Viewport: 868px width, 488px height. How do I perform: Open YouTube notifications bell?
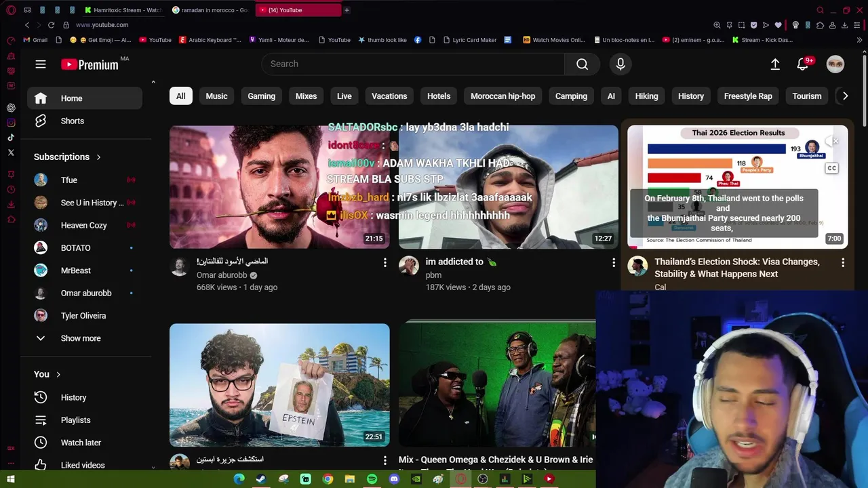coord(803,64)
